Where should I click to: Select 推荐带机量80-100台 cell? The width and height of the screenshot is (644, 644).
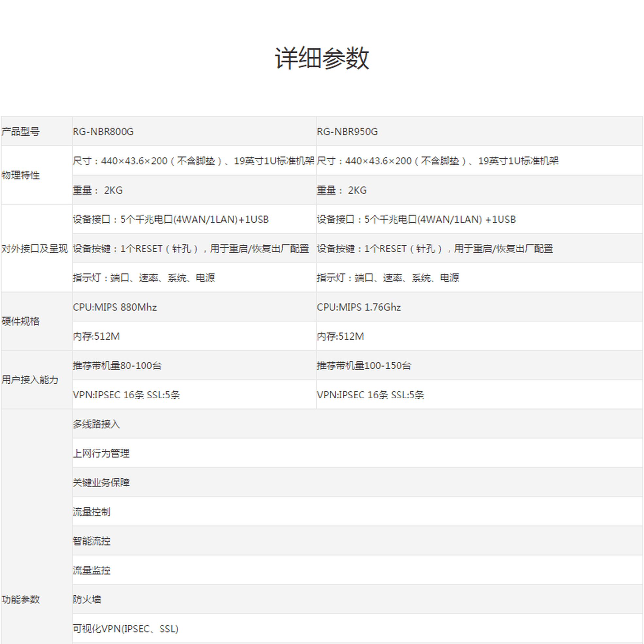(x=194, y=365)
